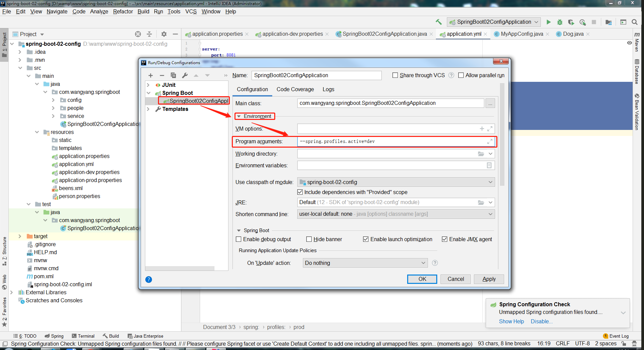Switch to Logs tab in dialog
Screen dimensions: 644x350
click(x=328, y=90)
